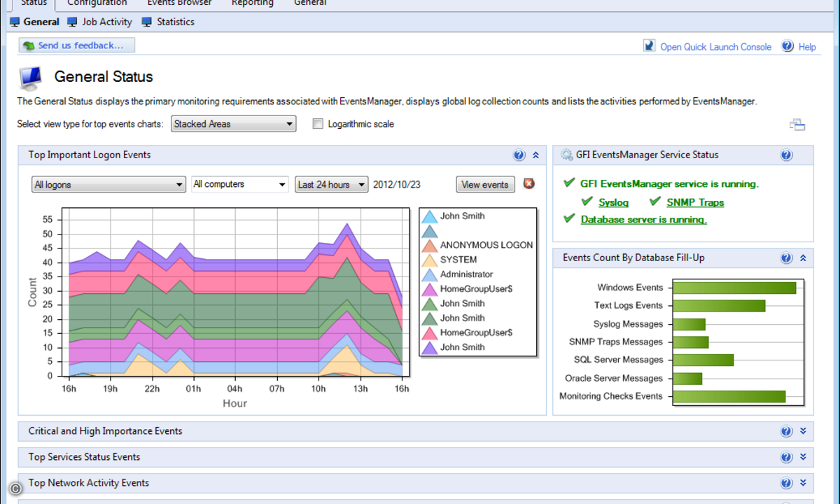
Task: Click the SQL Server Messages bar
Action: click(703, 360)
